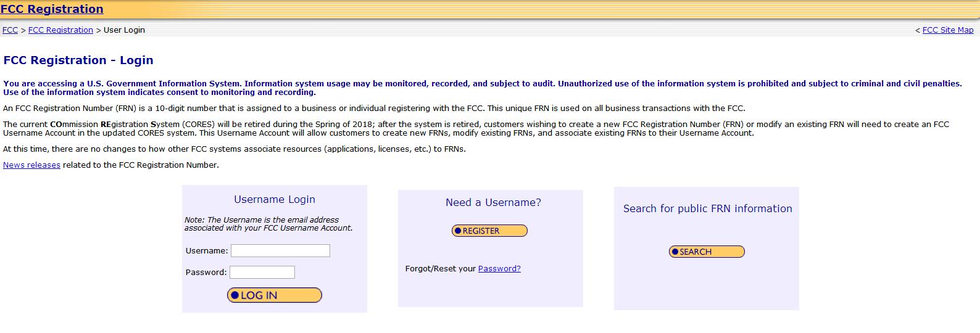
Task: Click the 'Password:' field label
Action: point(206,273)
